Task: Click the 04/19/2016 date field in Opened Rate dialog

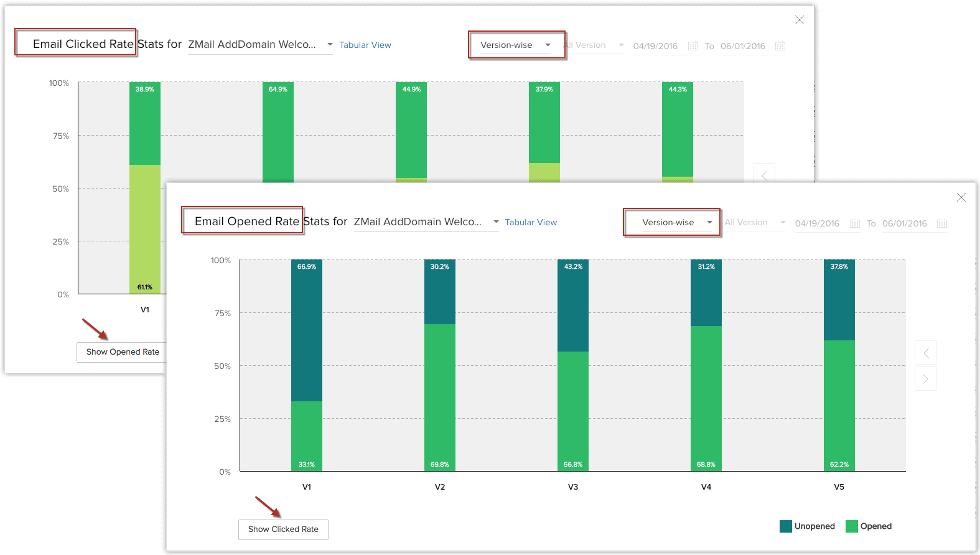Action: coord(817,223)
